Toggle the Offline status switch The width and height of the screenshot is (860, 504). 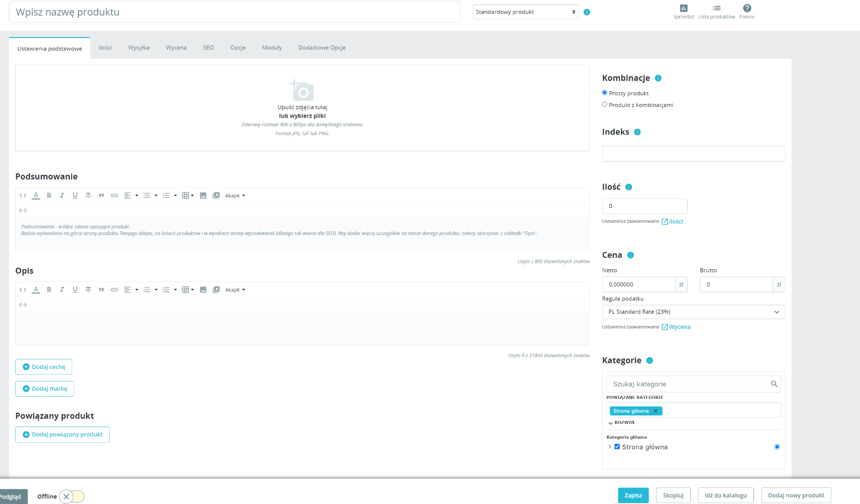coord(72,496)
